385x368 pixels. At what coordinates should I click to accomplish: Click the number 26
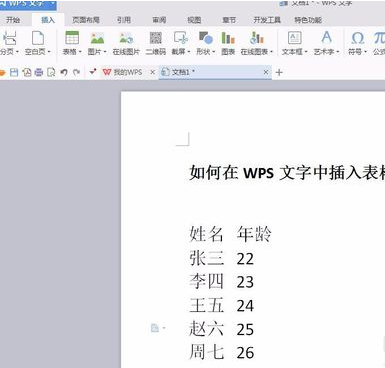click(245, 353)
